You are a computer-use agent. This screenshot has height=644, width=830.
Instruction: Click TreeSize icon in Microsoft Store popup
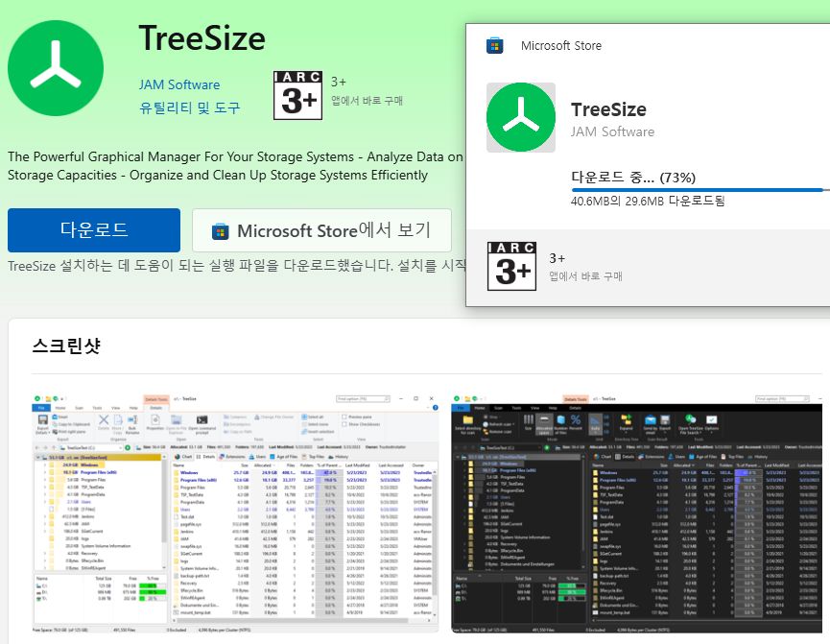[x=521, y=117]
